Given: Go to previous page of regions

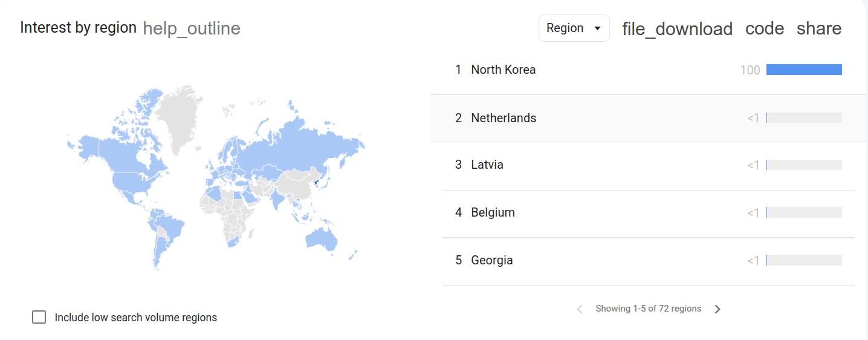Looking at the screenshot, I should [580, 309].
